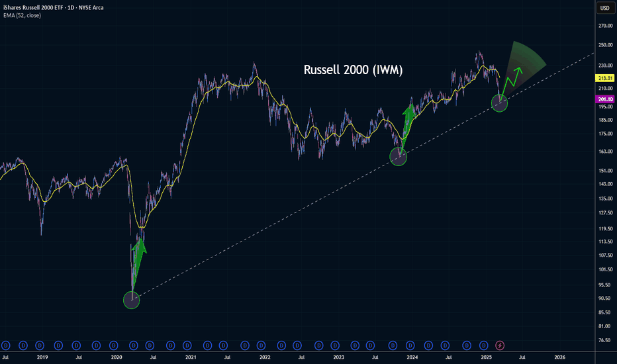Click the 2021 label on the time axis
The image size is (617, 364).
click(x=191, y=357)
